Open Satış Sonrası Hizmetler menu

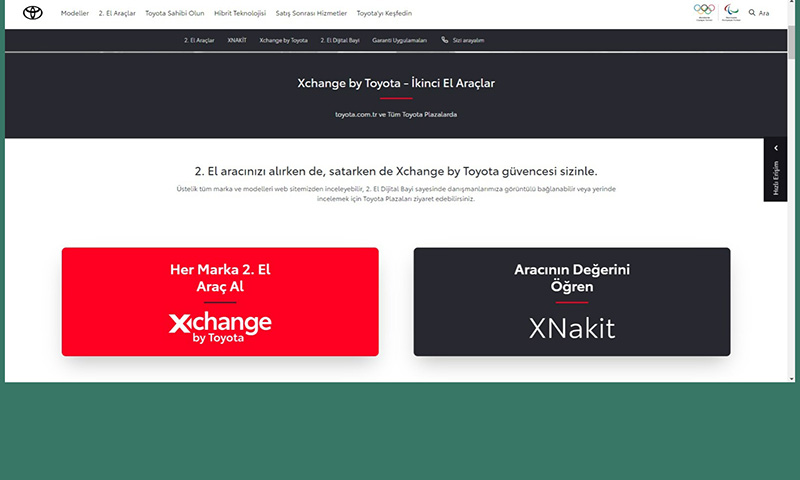[311, 13]
